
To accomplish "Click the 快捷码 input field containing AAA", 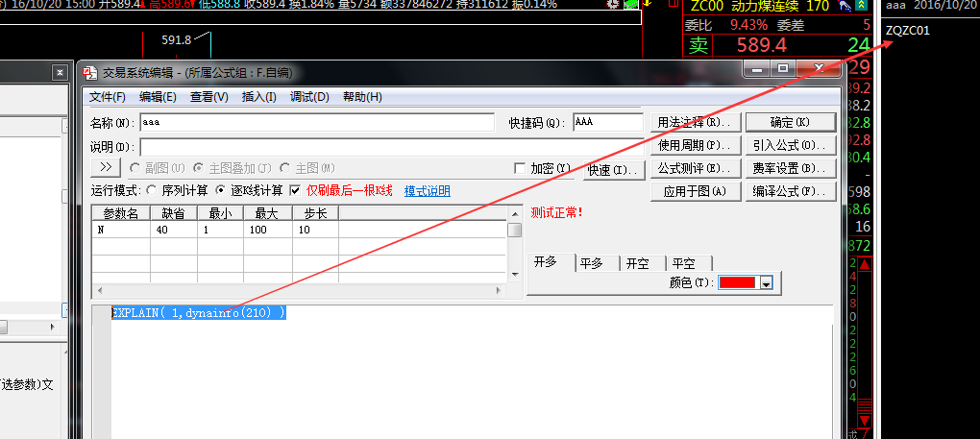I will 608,122.
